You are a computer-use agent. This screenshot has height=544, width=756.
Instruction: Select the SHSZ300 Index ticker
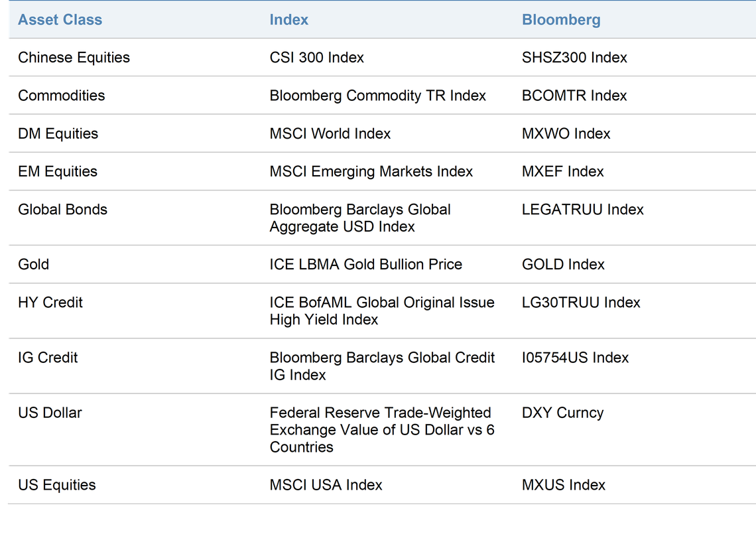point(574,58)
